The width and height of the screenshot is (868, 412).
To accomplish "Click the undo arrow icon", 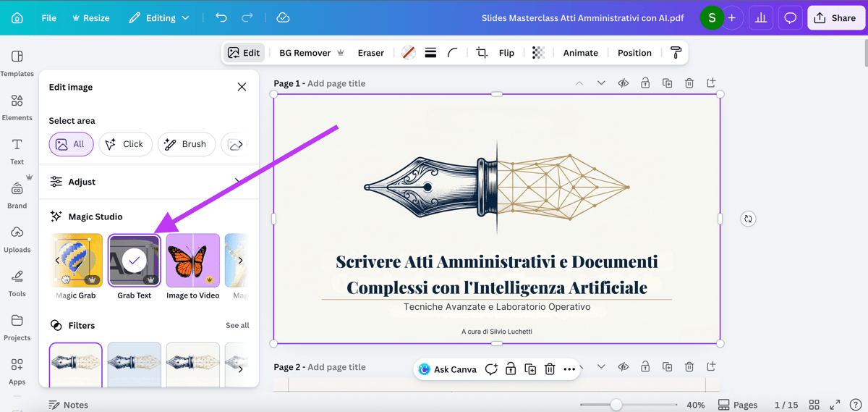I will tap(221, 18).
